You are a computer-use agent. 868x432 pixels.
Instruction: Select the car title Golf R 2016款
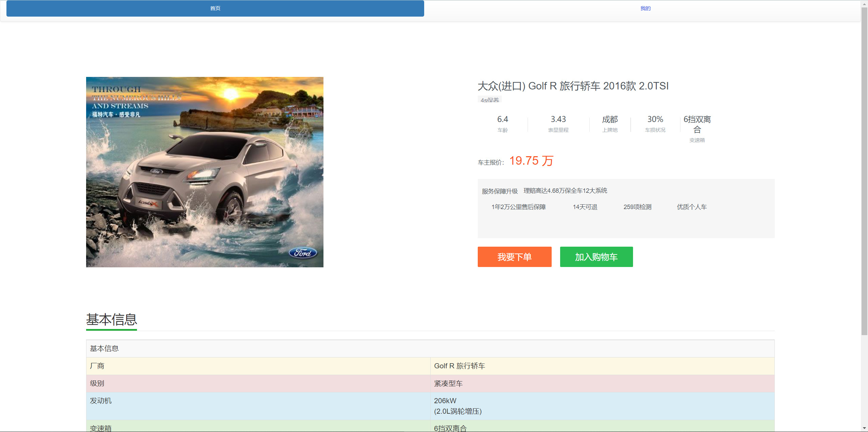[573, 86]
